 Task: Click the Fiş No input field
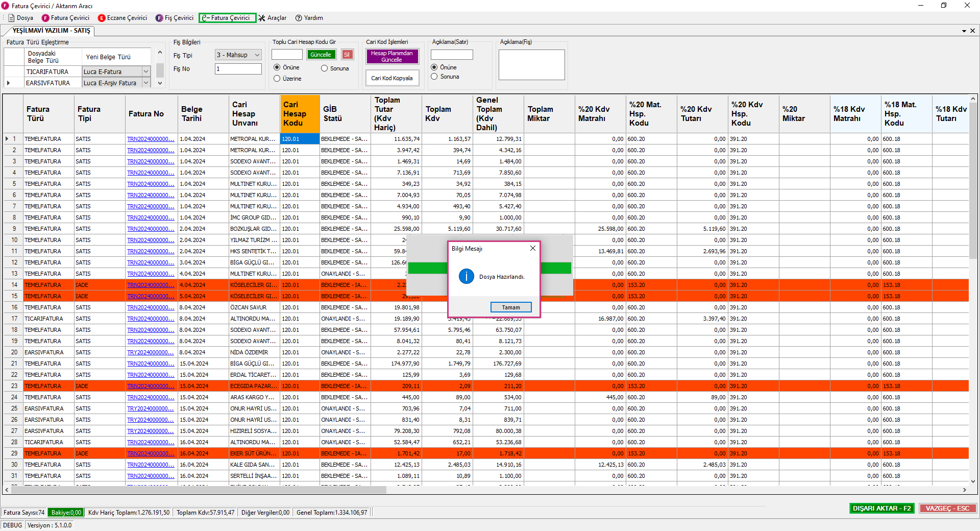click(238, 69)
